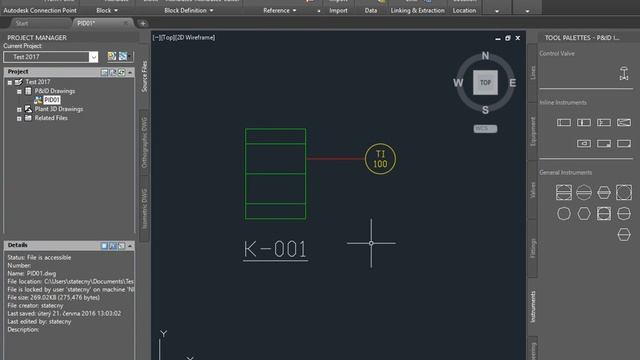Collapse the Project panel section
The width and height of the screenshot is (640, 360).
pyautogui.click(x=130, y=72)
